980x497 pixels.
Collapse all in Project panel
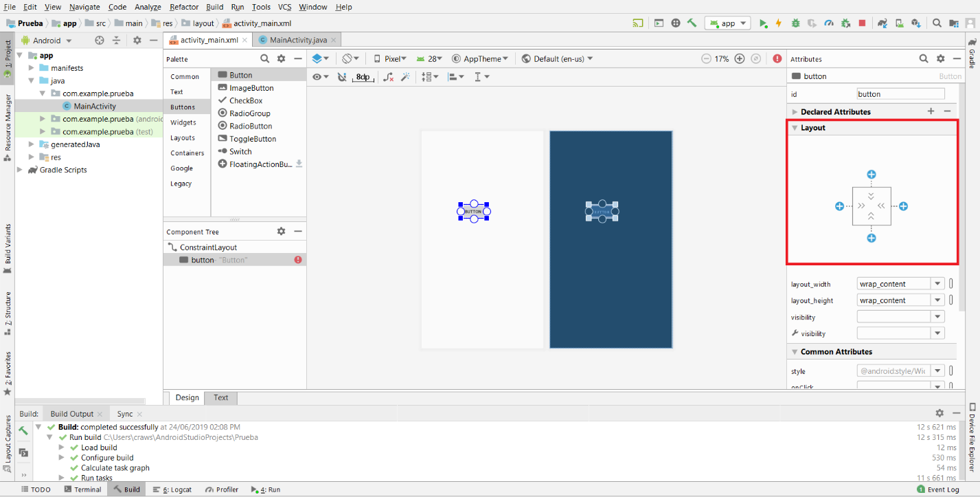pos(117,41)
